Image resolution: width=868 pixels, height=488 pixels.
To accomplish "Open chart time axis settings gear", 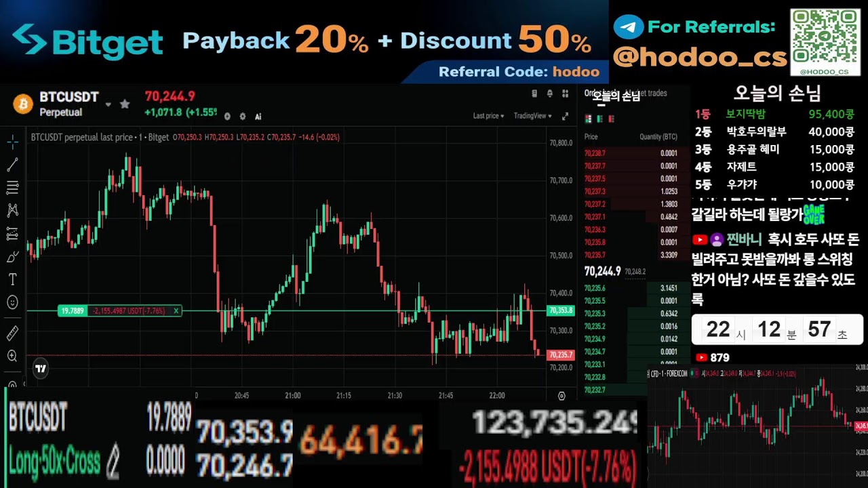I will [561, 396].
